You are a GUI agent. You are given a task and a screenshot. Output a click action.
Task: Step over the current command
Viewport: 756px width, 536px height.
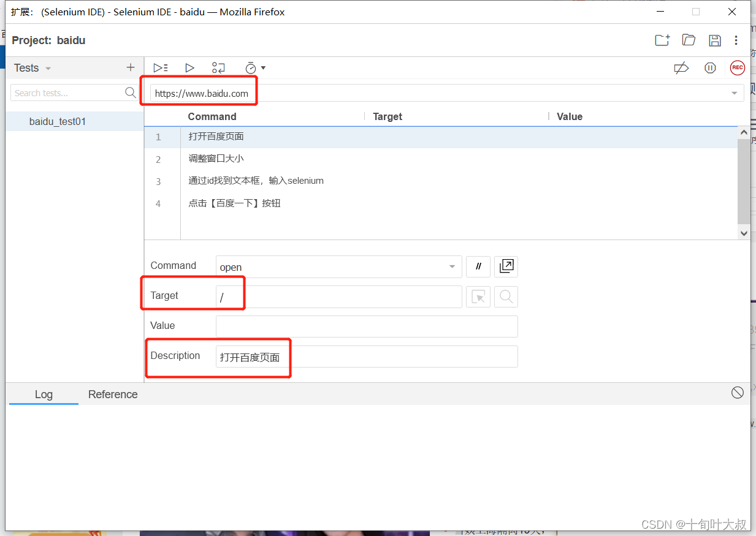coord(218,68)
